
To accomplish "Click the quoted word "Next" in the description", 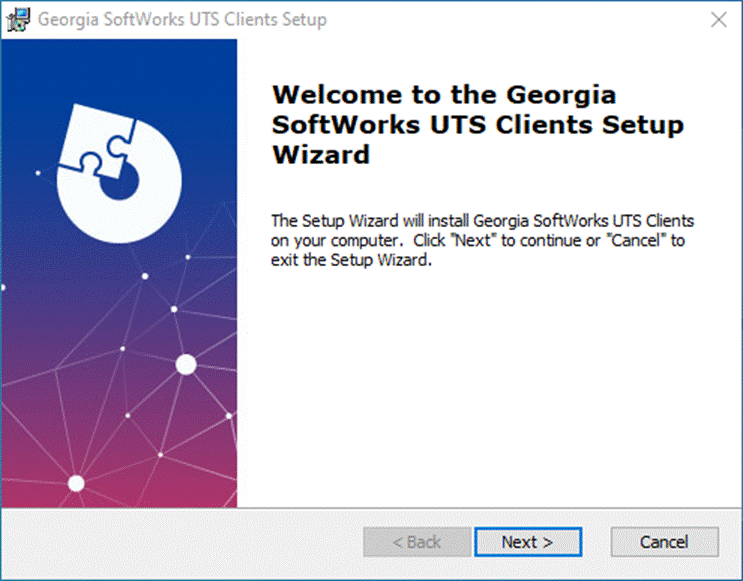I will click(x=472, y=240).
